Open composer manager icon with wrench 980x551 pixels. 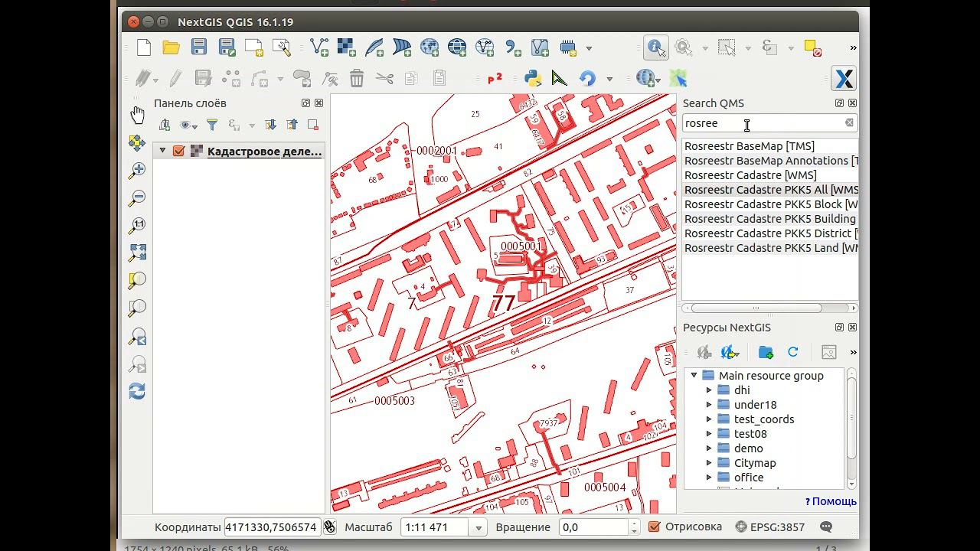pos(282,47)
